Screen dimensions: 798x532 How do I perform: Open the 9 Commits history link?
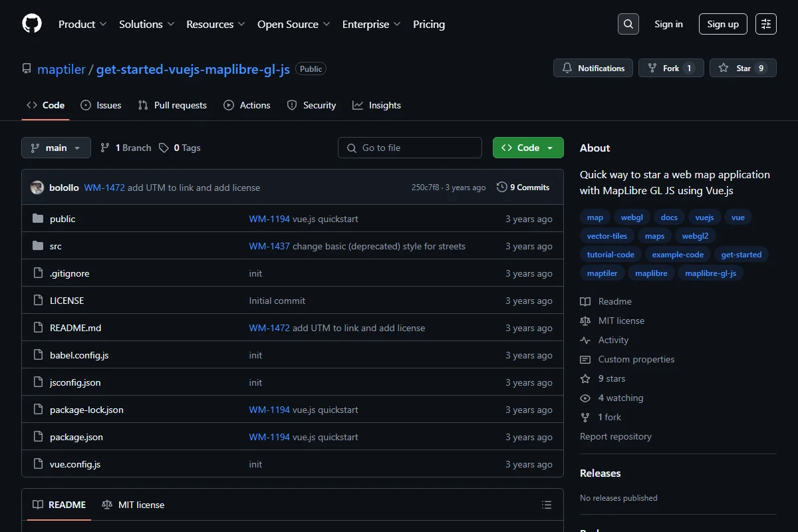[523, 188]
